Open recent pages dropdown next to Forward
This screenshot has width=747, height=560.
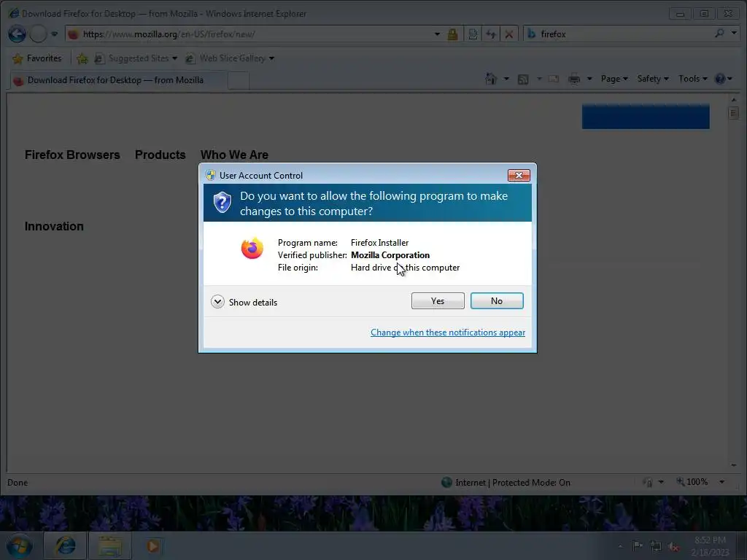[x=54, y=34]
